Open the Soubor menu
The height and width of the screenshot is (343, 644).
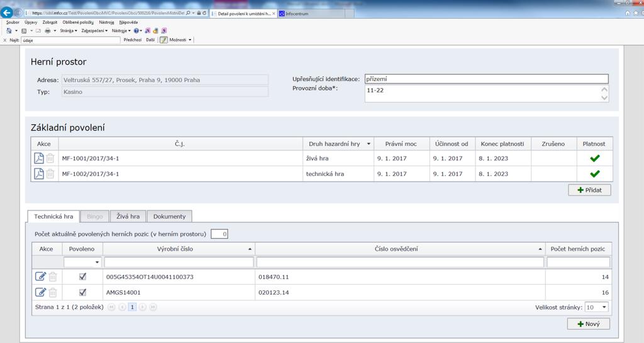click(13, 22)
